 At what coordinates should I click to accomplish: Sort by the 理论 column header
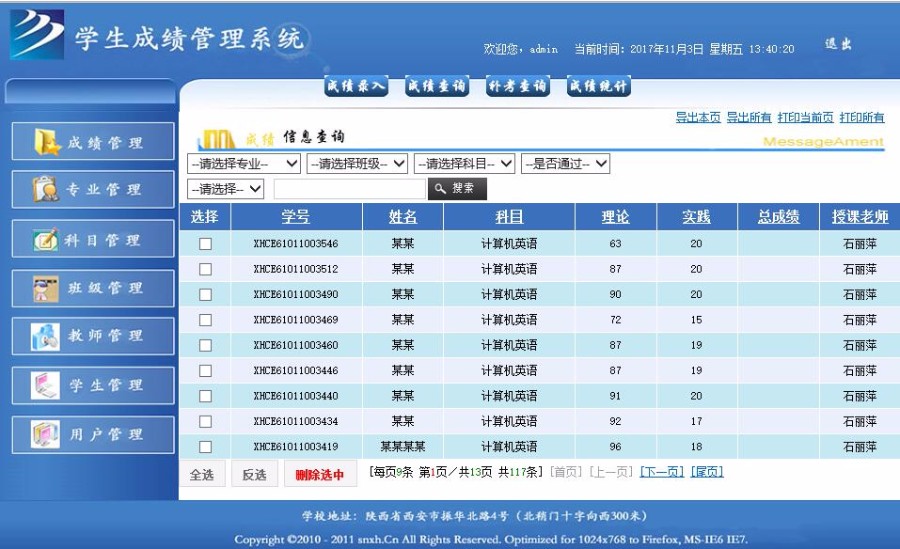[x=615, y=216]
